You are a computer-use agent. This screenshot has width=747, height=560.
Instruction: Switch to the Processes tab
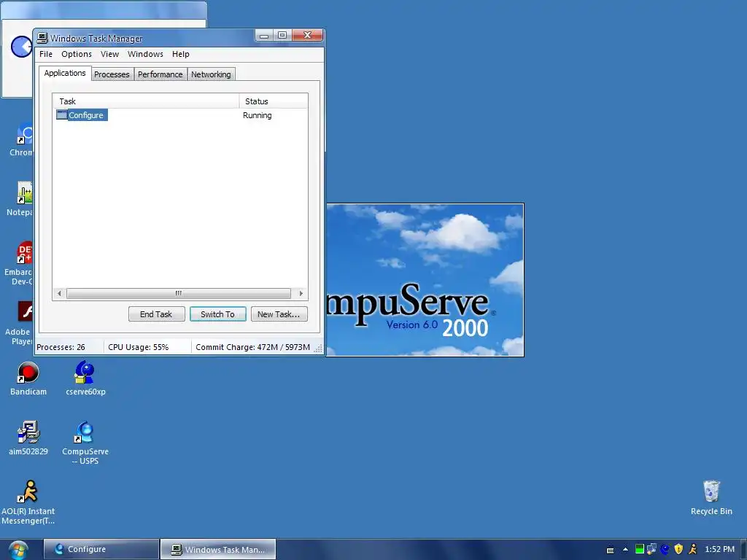coord(112,74)
